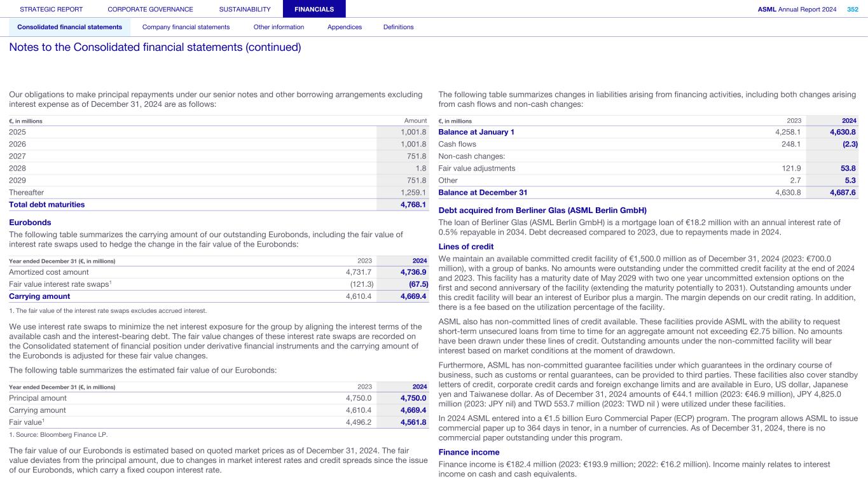Switch to Appendices sub-tab

point(344,27)
